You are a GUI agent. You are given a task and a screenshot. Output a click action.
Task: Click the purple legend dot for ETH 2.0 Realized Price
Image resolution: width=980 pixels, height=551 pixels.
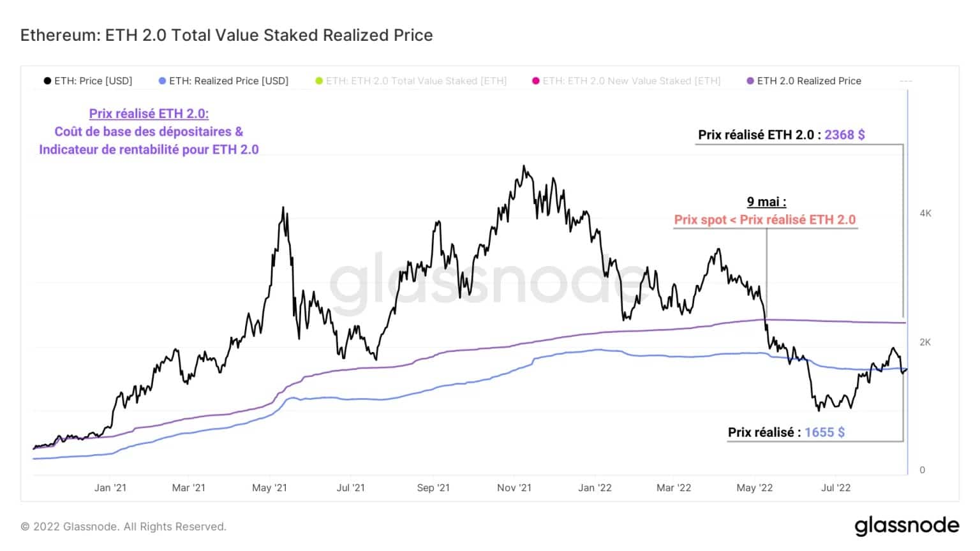click(x=750, y=81)
